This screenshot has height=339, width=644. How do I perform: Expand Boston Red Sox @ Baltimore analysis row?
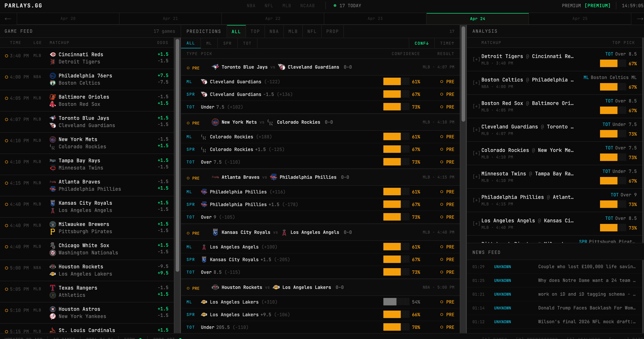coord(476,107)
